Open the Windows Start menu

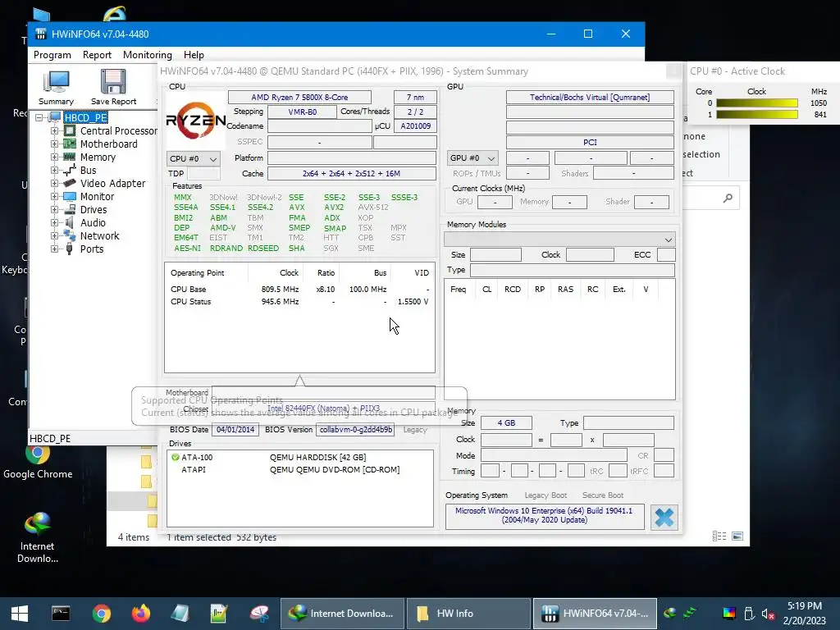pyautogui.click(x=20, y=614)
